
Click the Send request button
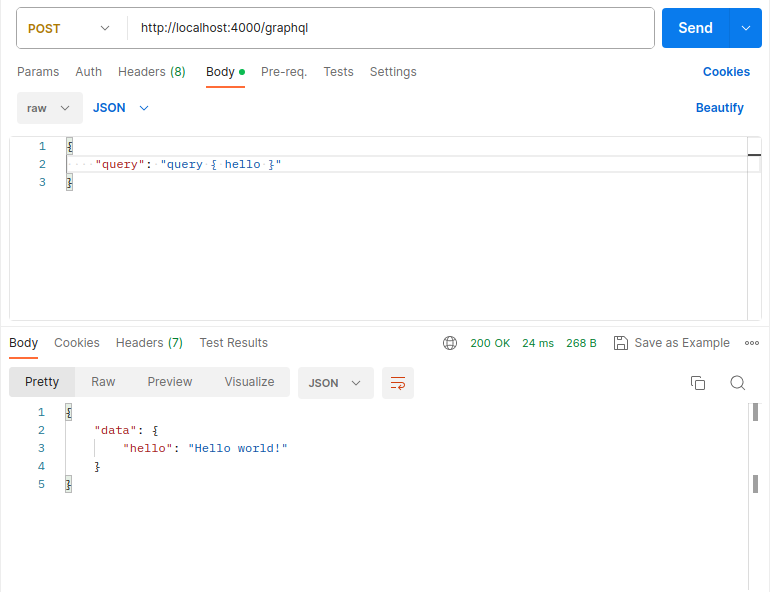[x=695, y=28]
